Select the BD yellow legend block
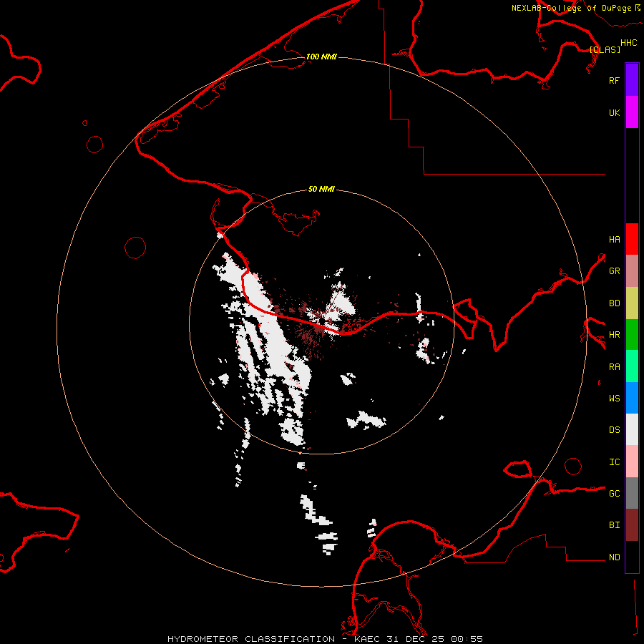The image size is (644, 644). click(x=632, y=303)
